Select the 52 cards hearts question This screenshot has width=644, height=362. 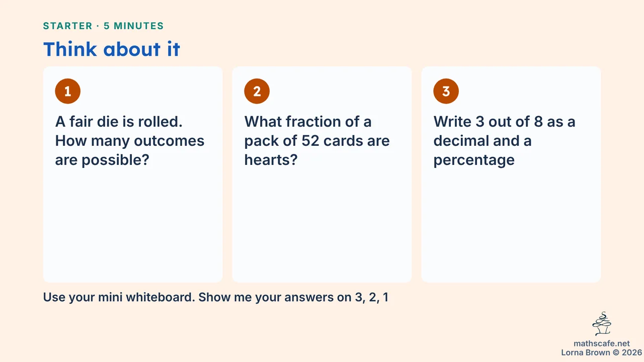coord(317,141)
